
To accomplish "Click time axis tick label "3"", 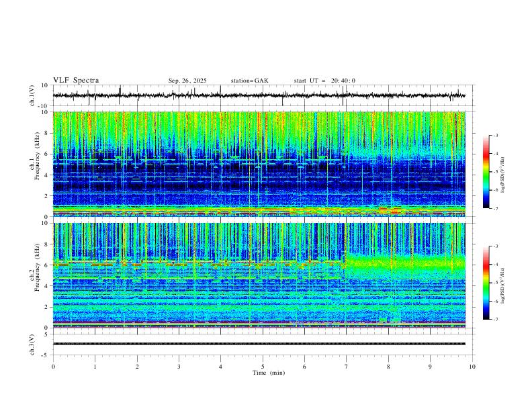I will pyautogui.click(x=179, y=367).
